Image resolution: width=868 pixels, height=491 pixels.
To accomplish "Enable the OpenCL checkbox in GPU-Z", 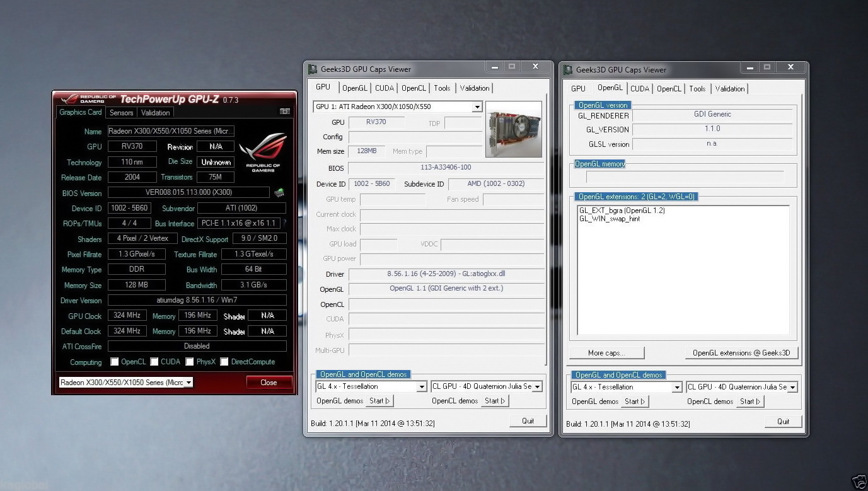I will pos(115,362).
